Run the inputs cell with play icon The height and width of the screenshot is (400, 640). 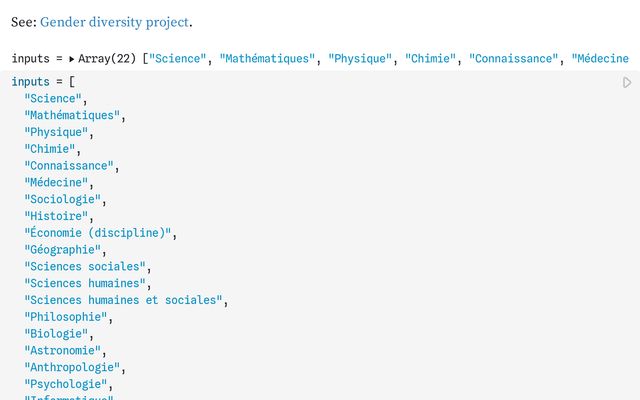[x=627, y=82]
